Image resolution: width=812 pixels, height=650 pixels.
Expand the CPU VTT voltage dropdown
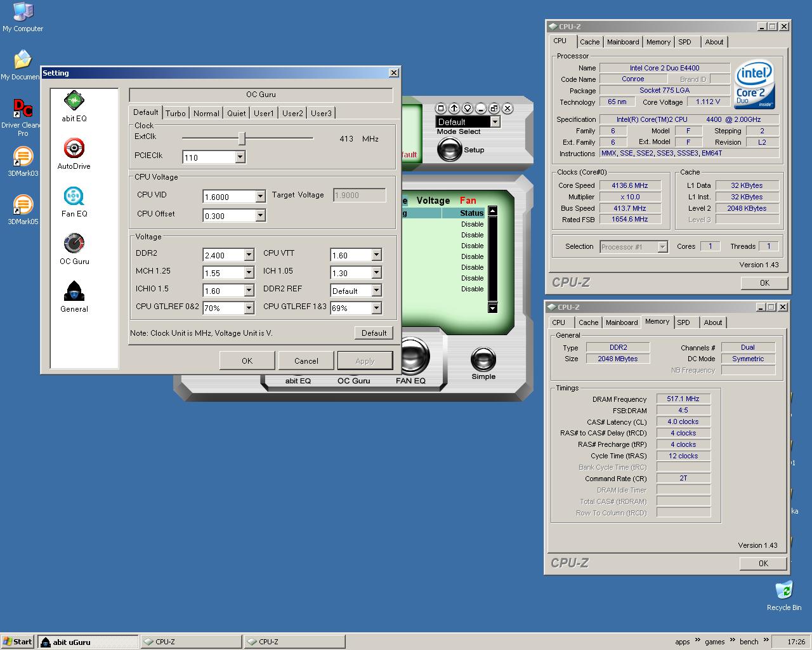[376, 255]
